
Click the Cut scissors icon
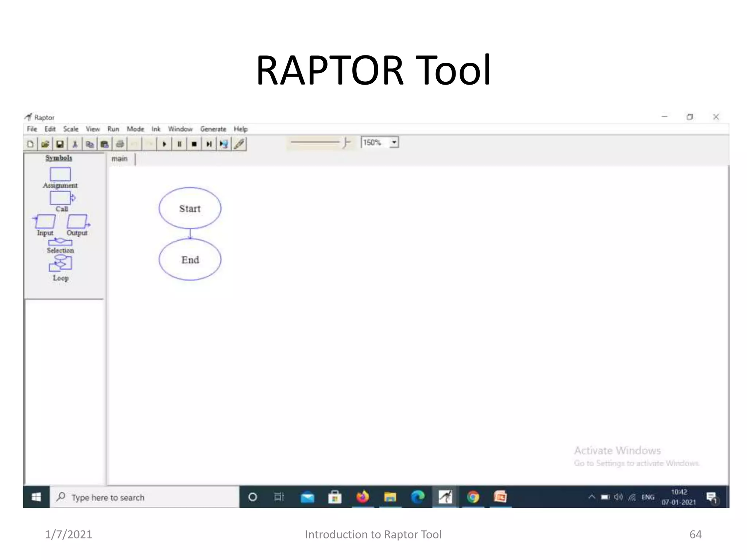tap(75, 144)
